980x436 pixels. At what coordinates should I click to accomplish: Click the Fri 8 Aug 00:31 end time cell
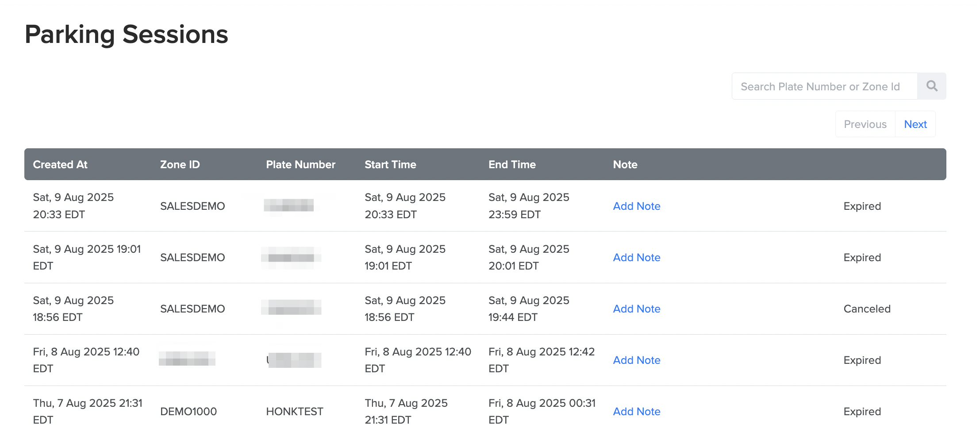(x=542, y=411)
